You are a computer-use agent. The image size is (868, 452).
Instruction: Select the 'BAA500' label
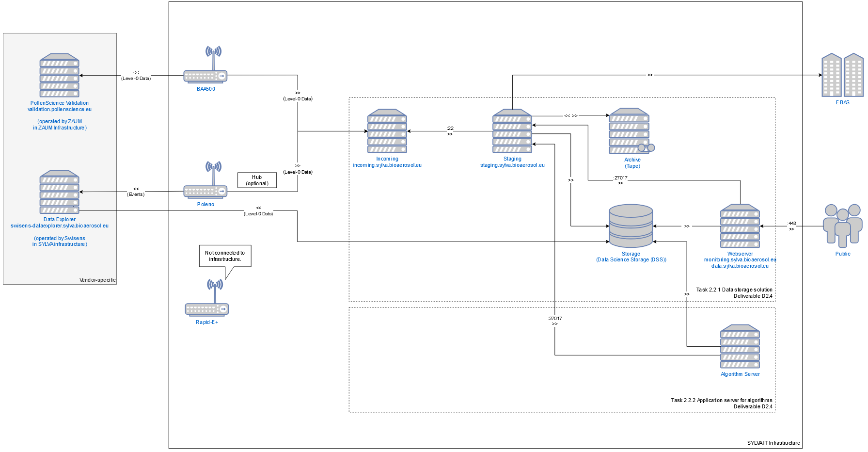(x=206, y=89)
